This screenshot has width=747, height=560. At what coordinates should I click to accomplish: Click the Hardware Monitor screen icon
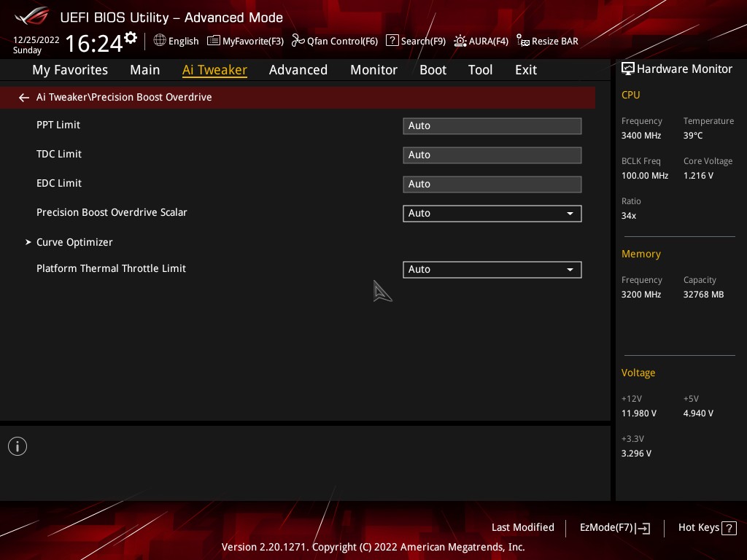(x=628, y=69)
